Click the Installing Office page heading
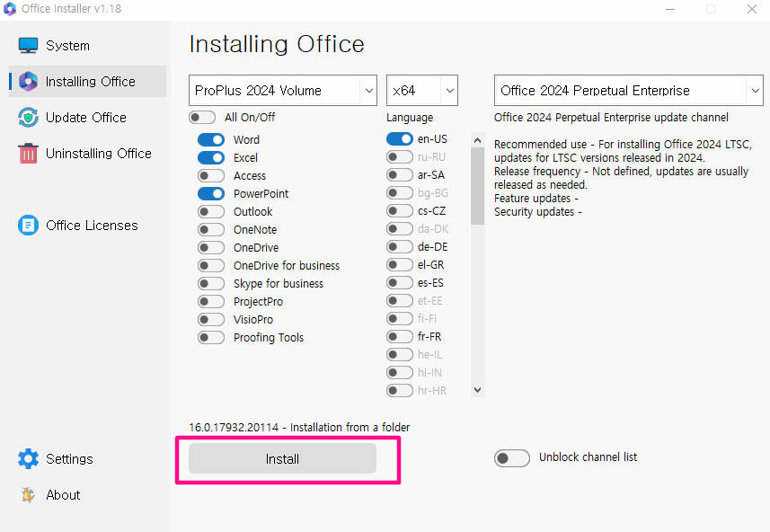The image size is (770, 532). [277, 44]
